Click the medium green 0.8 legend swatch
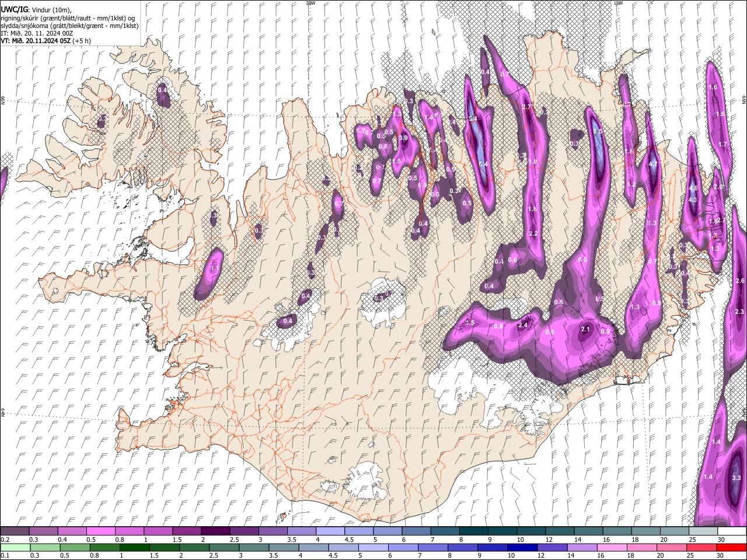The width and height of the screenshot is (747, 560). [x=105, y=547]
